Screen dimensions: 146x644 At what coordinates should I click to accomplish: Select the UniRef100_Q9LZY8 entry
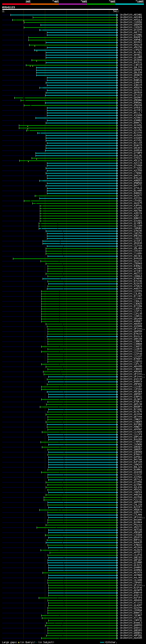[x=131, y=67]
